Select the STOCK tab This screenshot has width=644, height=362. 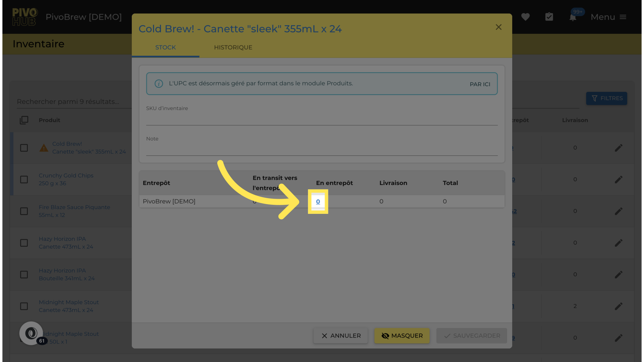(x=165, y=48)
